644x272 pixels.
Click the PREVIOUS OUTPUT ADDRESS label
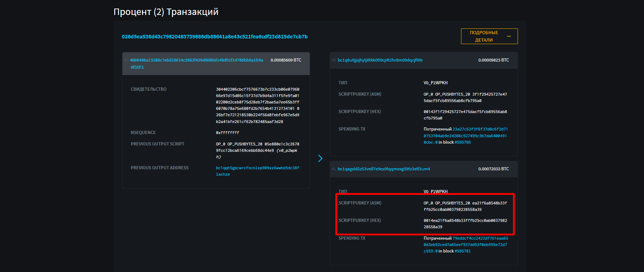point(159,168)
